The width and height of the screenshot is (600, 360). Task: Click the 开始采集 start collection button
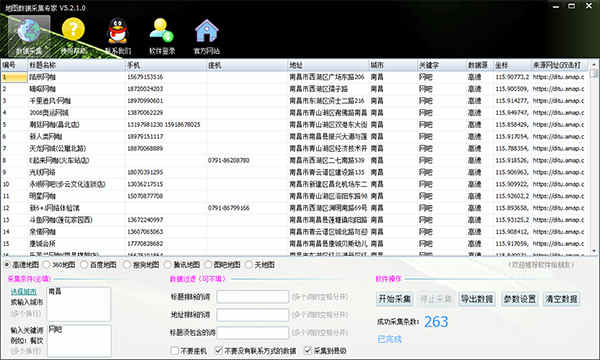coord(395,299)
